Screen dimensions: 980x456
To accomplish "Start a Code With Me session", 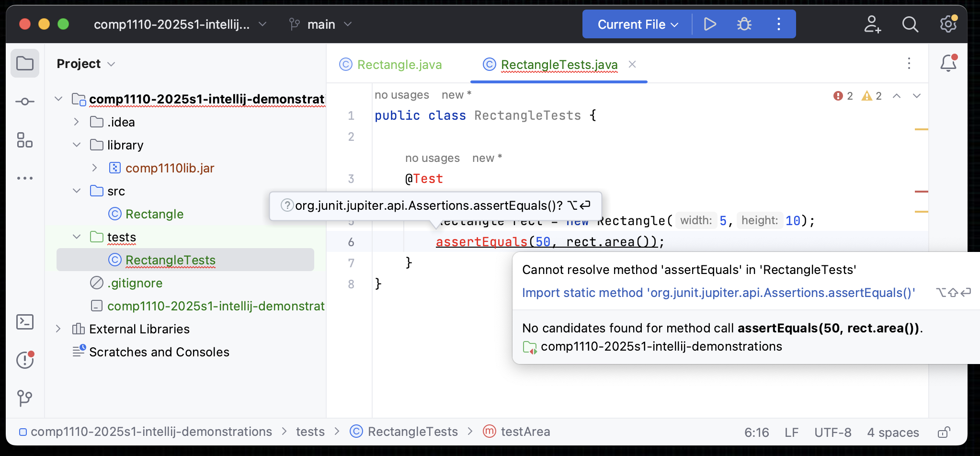I will coord(872,24).
